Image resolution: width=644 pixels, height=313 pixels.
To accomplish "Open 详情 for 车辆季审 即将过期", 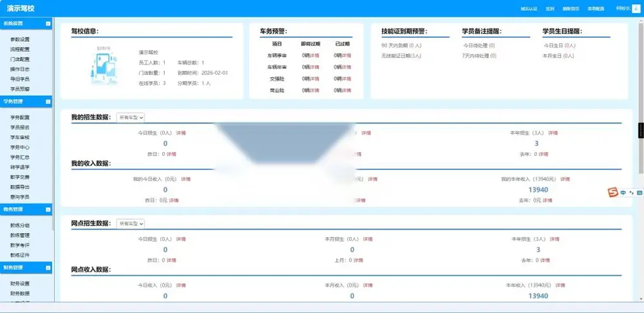I will (x=314, y=55).
